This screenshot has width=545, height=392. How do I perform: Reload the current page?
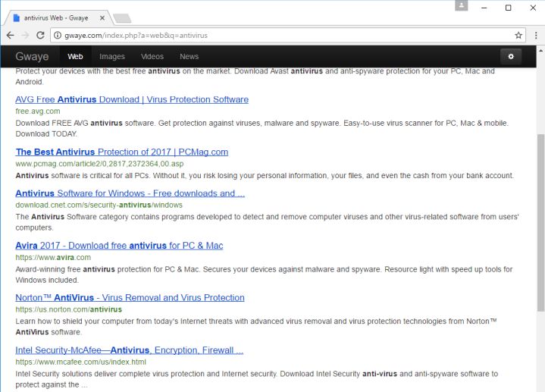pyautogui.click(x=40, y=35)
